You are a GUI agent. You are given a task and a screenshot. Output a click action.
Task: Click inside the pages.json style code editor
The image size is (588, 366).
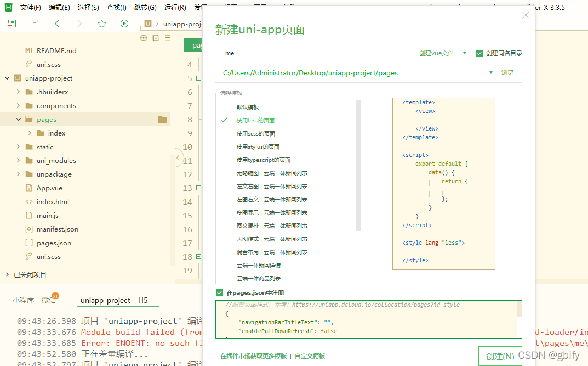(x=369, y=319)
